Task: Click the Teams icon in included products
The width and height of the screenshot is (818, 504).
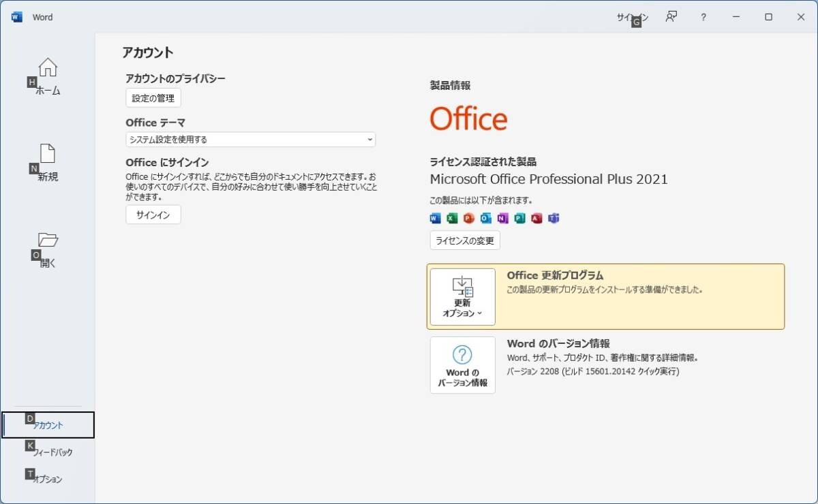Action: tap(554, 219)
